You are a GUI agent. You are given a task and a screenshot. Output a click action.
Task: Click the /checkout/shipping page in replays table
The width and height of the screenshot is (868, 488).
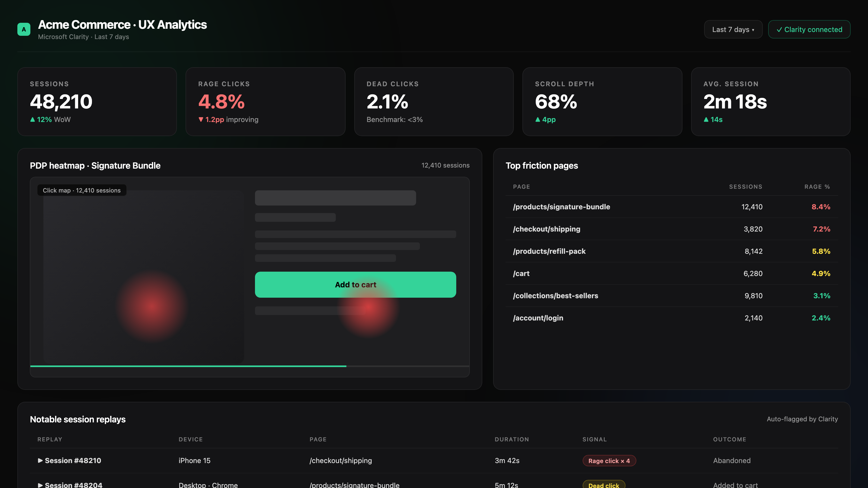(340, 460)
